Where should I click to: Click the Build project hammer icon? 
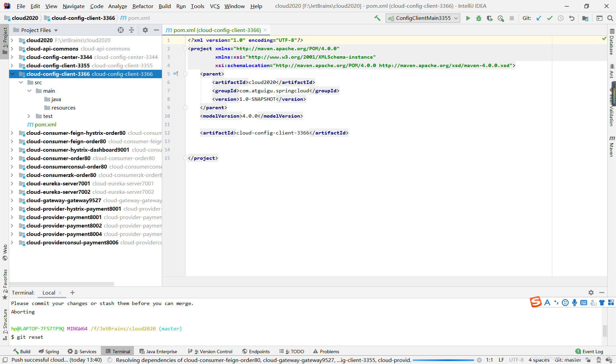[x=377, y=18]
